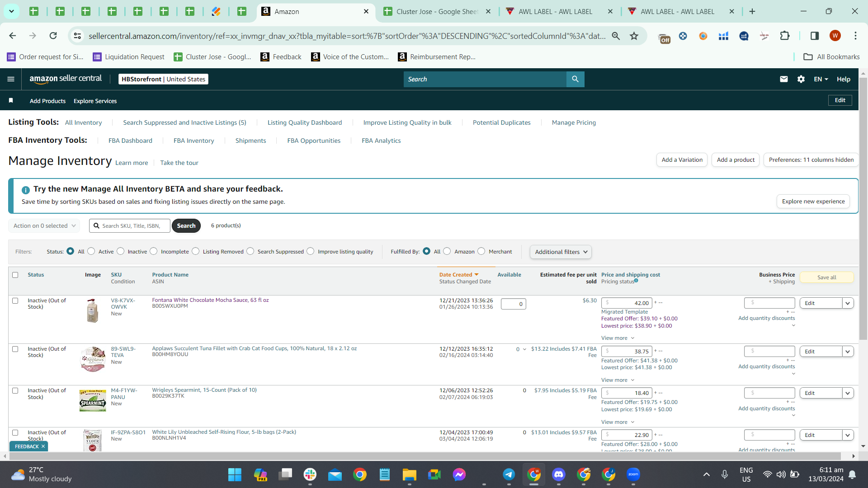View site information icon in the address bar
The height and width of the screenshot is (488, 868).
(x=77, y=36)
